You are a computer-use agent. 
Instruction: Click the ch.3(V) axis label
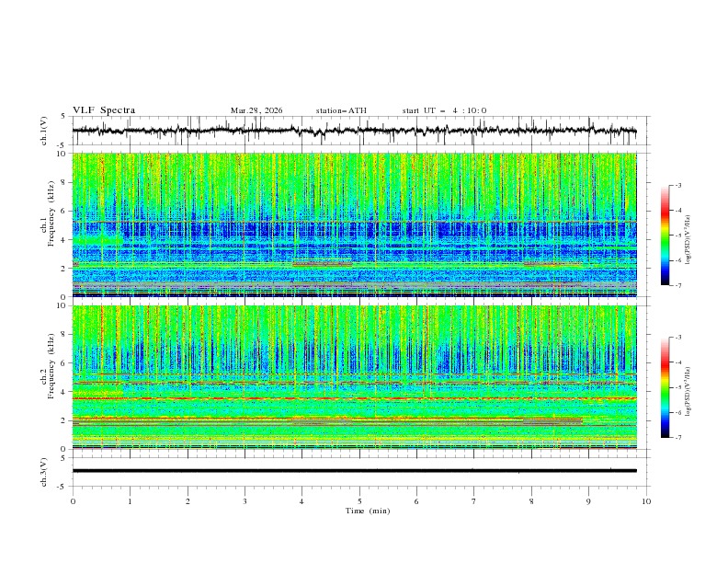(x=44, y=472)
